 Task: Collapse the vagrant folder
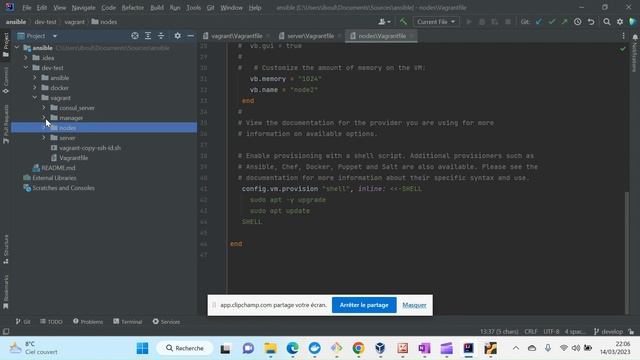coord(35,98)
